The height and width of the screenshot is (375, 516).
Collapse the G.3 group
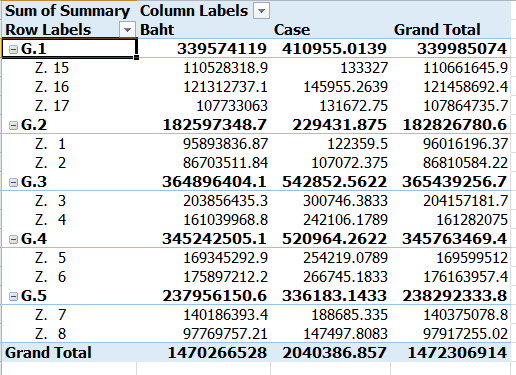tap(13, 182)
